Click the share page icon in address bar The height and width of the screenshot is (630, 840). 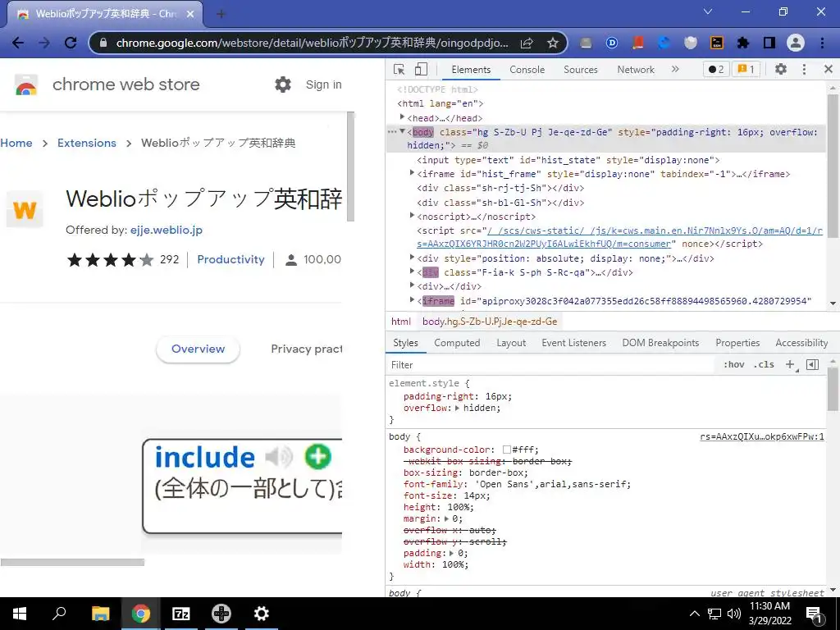point(527,43)
